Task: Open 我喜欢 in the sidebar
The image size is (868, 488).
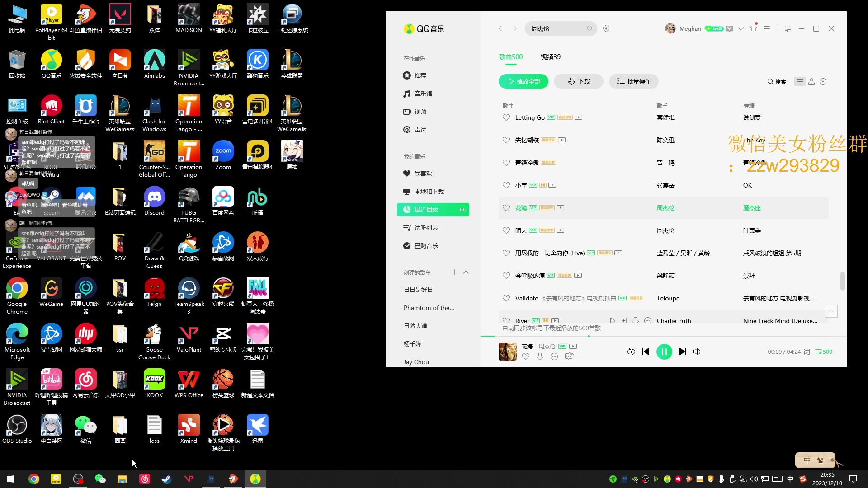Action: (423, 174)
